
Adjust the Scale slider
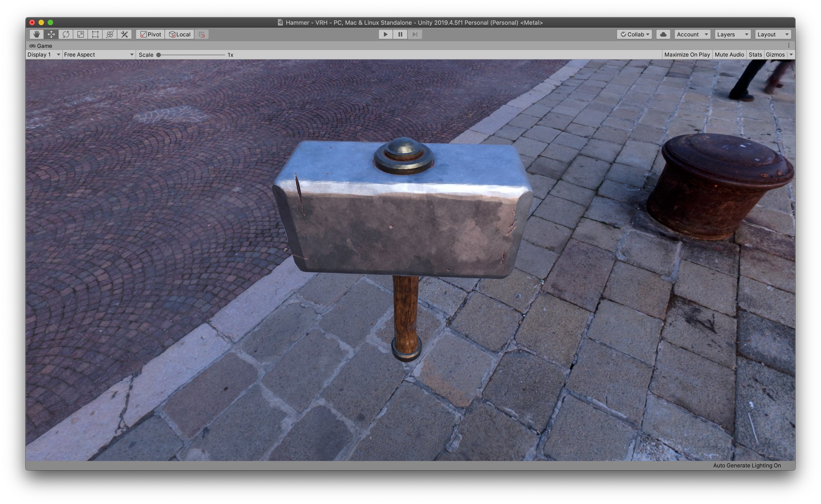tap(191, 55)
